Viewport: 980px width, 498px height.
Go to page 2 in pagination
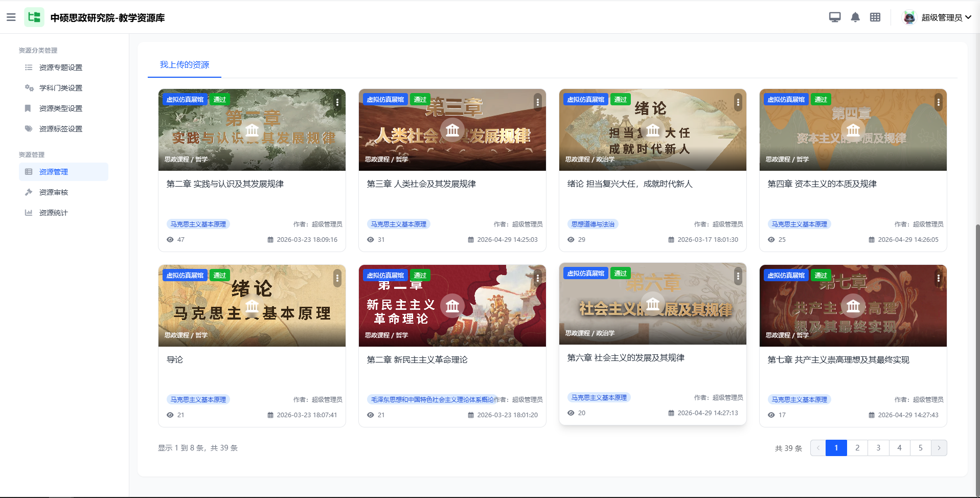point(857,448)
